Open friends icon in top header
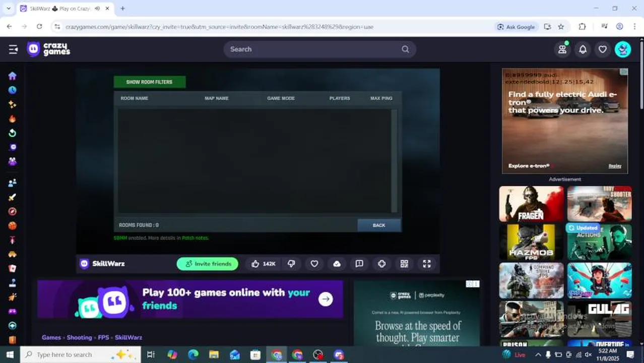Screen dimensions: 644x363 pos(562,49)
